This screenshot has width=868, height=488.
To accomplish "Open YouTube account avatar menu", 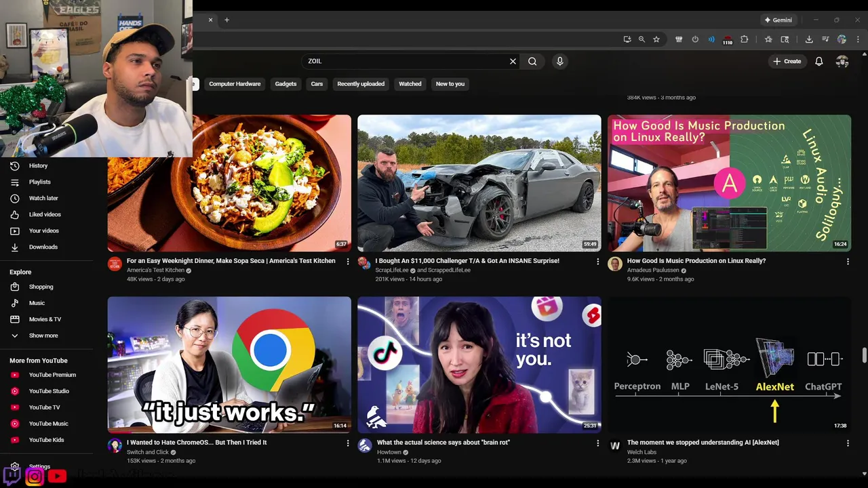I will click(842, 61).
